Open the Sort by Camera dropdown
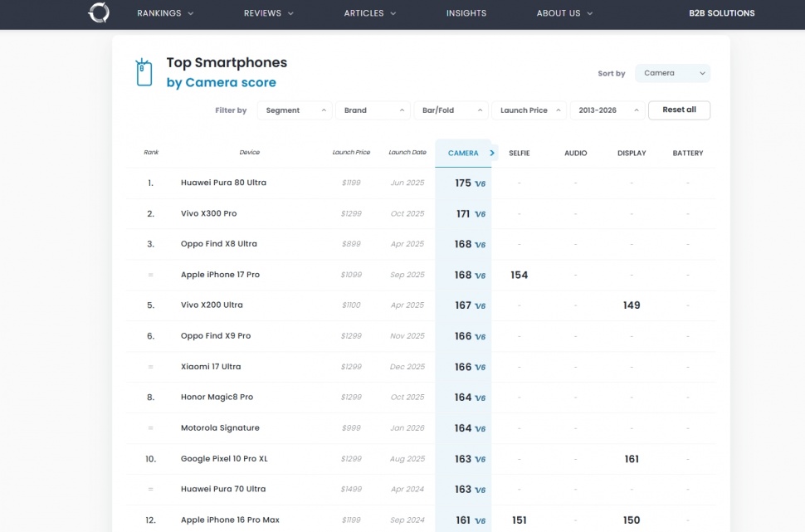 pos(672,73)
